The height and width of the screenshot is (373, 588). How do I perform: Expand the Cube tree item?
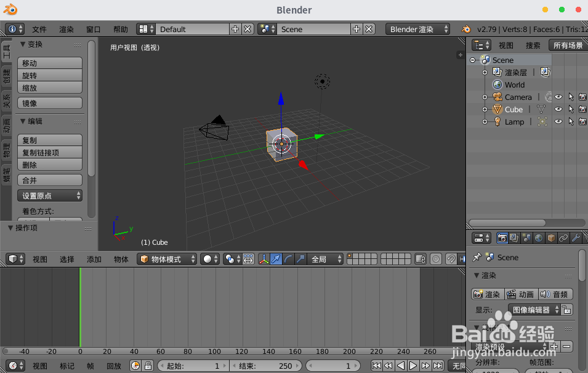click(485, 110)
